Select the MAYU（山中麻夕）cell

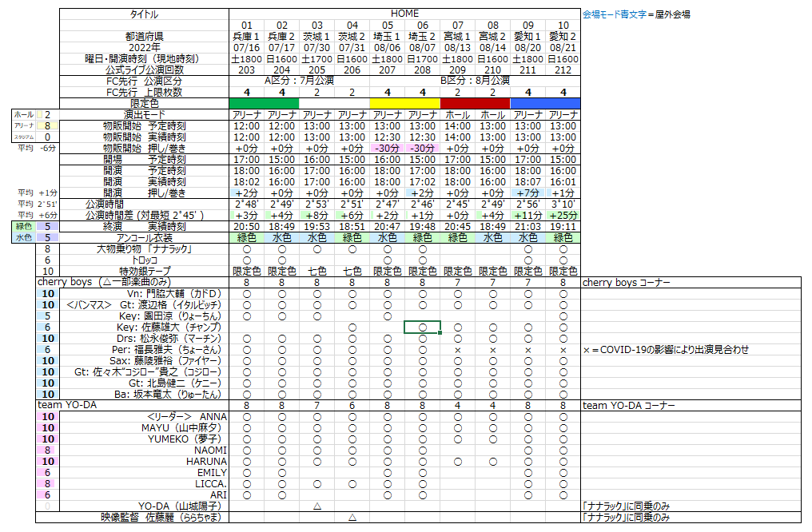coord(144,428)
